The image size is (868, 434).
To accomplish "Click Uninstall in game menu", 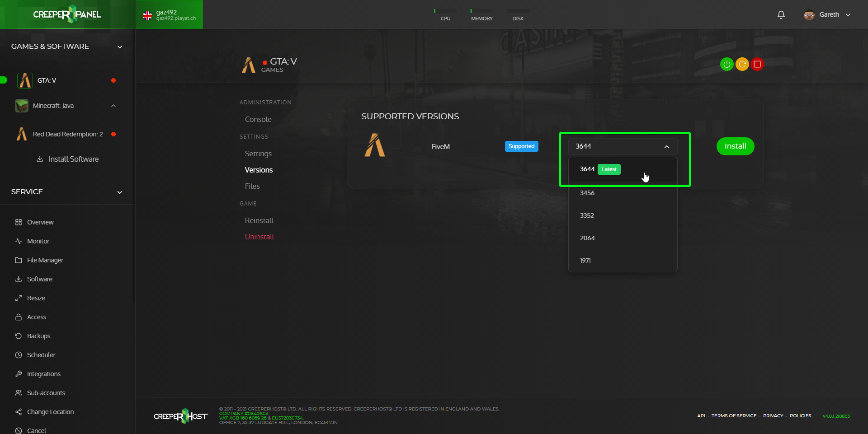I will pyautogui.click(x=259, y=237).
